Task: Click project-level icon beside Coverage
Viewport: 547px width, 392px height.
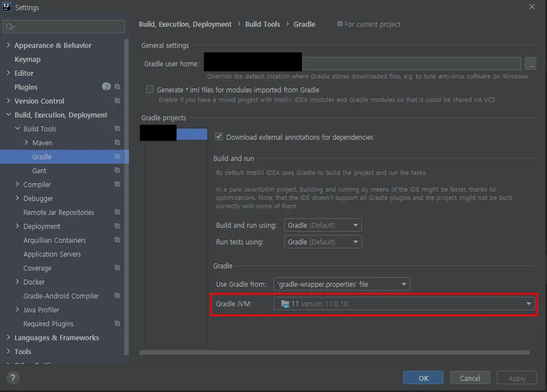Action: click(117, 268)
